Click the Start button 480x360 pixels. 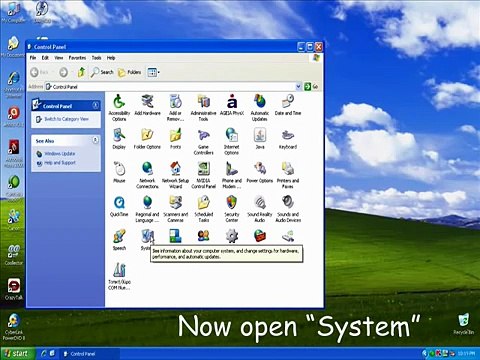coord(17,353)
